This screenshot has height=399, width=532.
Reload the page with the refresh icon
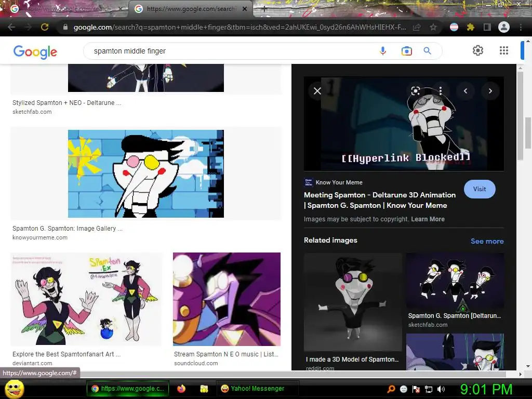click(45, 27)
